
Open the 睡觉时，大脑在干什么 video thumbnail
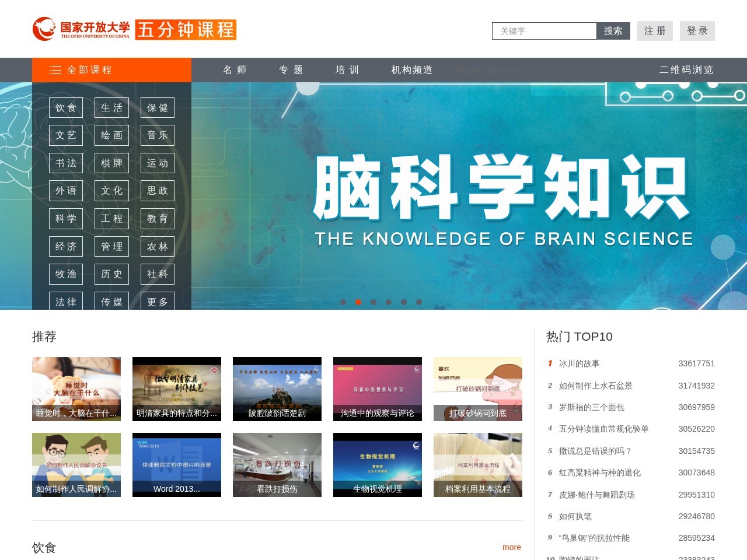(x=76, y=388)
